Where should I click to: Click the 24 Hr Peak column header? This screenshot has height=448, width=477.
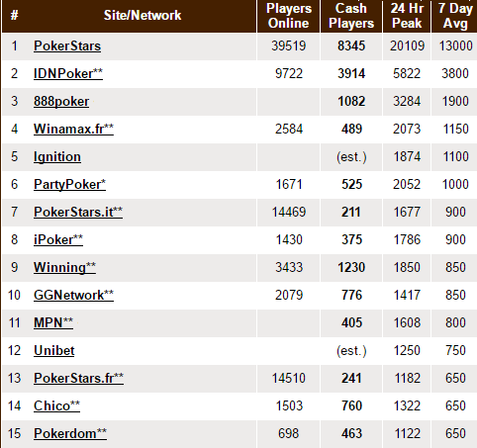[407, 16]
